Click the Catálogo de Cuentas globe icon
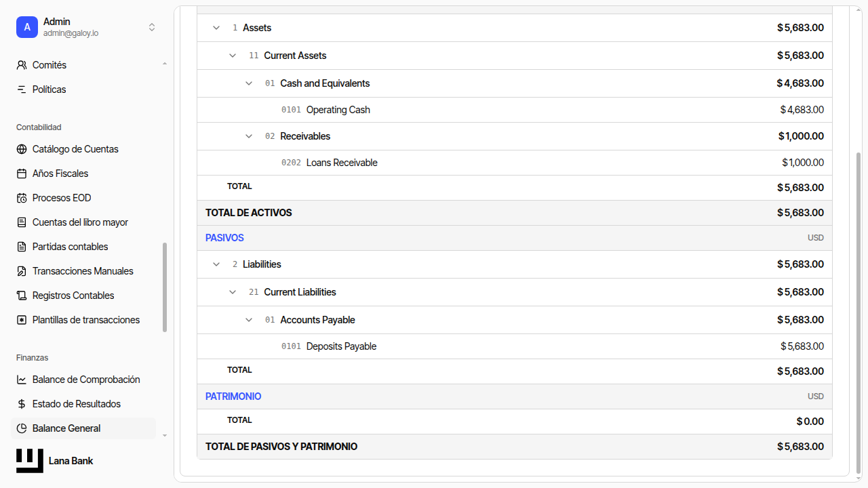This screenshot has height=488, width=868. [22, 149]
